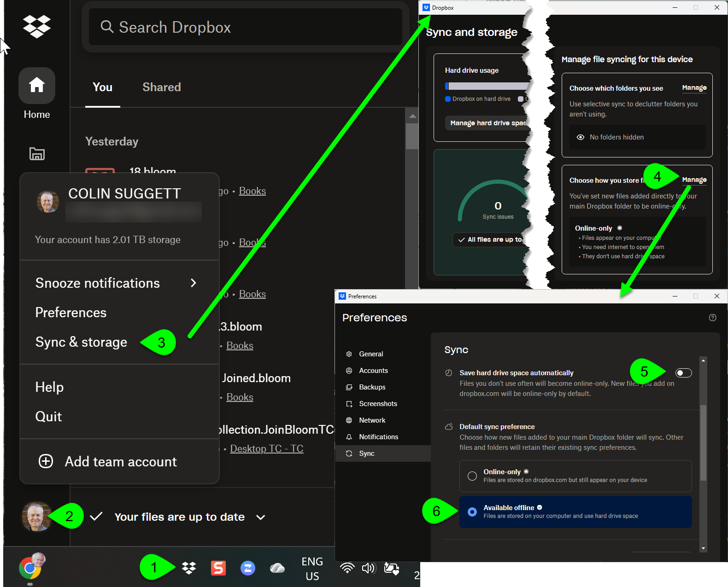Click the Dropbox logo at top left

coord(37,26)
